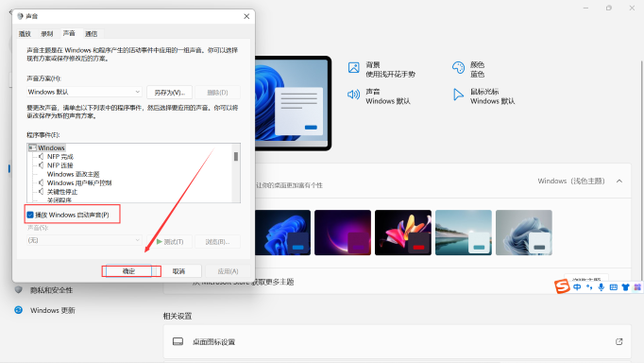Screen dimensions: 644x363
Task: Select 关键性停止 event
Action: point(62,192)
